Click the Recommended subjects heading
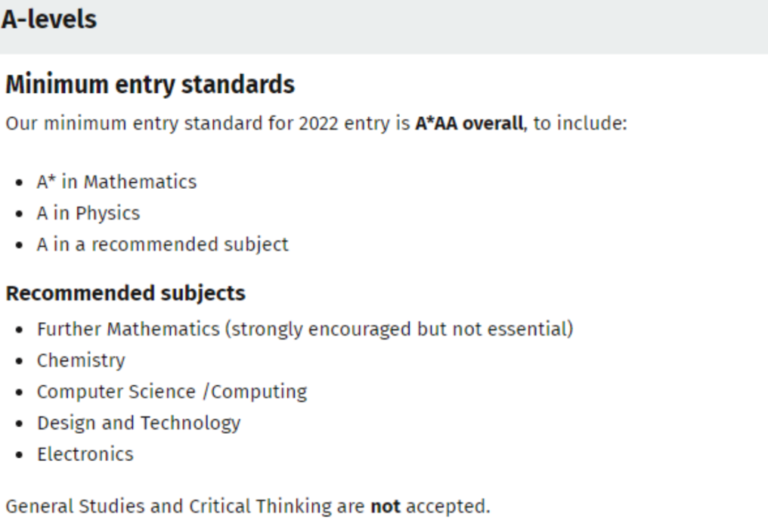This screenshot has height=532, width=768. pyautogui.click(x=125, y=293)
